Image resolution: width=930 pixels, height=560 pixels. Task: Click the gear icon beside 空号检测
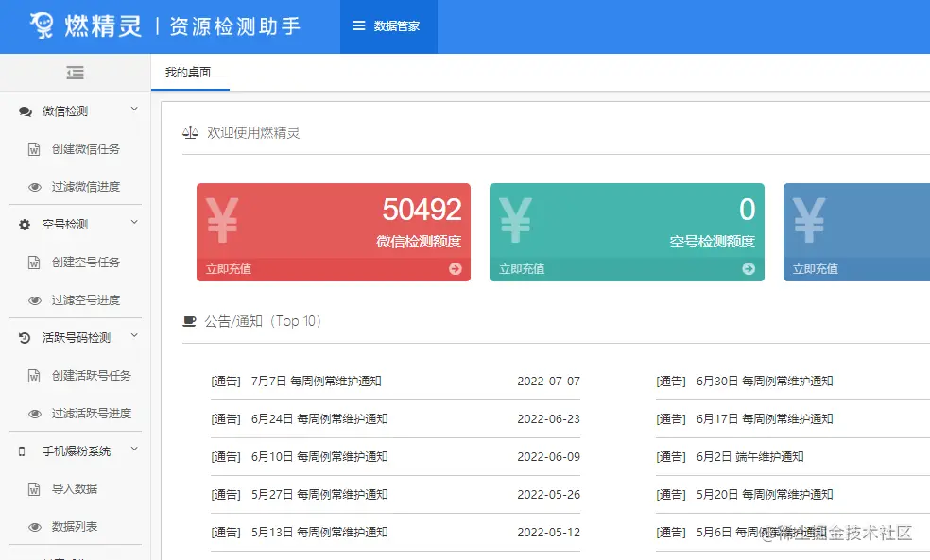(25, 225)
